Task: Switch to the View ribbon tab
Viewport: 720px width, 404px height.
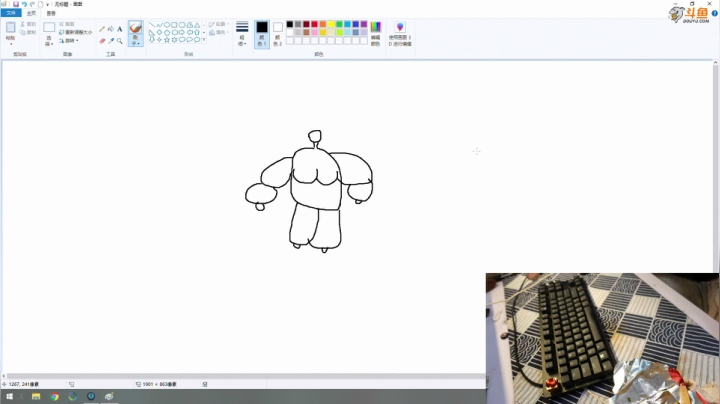Action: 51,13
